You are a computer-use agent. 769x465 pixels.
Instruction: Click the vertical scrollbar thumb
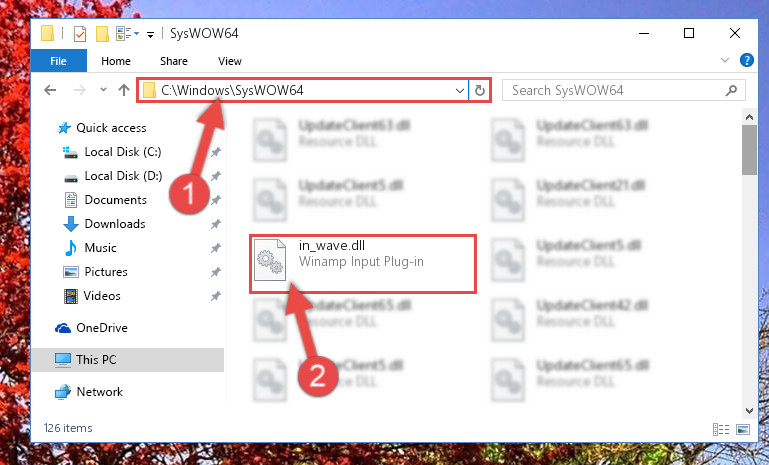[749, 150]
